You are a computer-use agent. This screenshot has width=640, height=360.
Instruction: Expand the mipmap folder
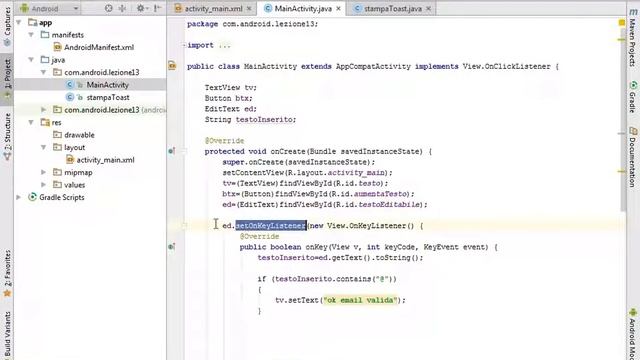coord(43,172)
